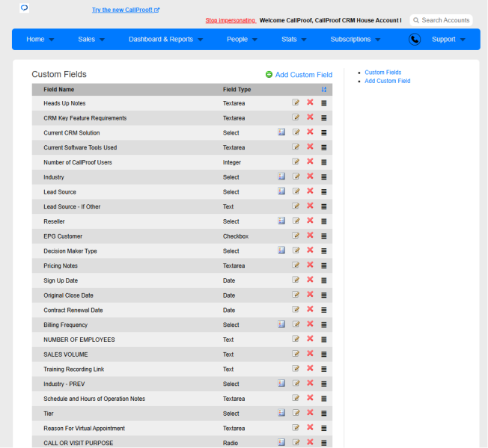Click the Field Type column header
Image resolution: width=488 pixels, height=448 pixels.
click(x=237, y=90)
